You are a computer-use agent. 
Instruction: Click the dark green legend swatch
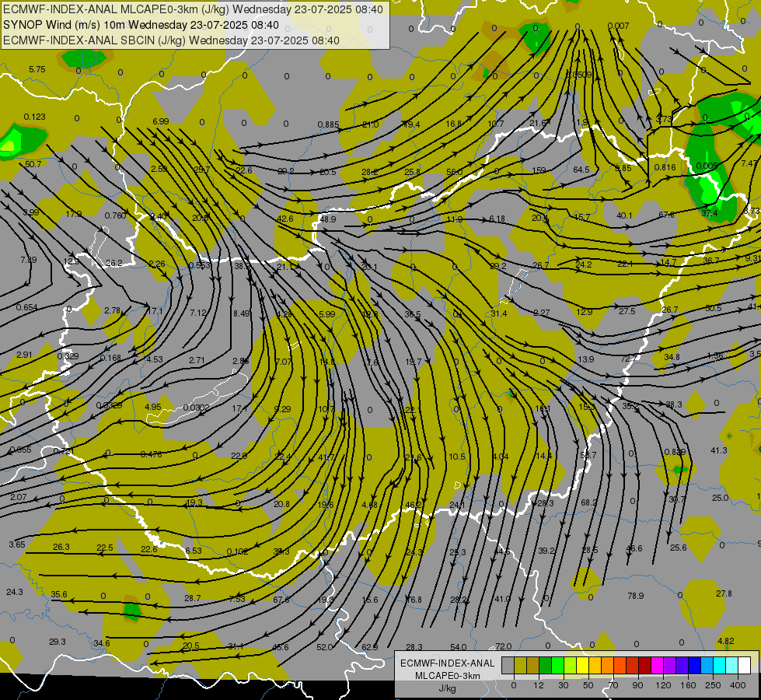coord(546,665)
